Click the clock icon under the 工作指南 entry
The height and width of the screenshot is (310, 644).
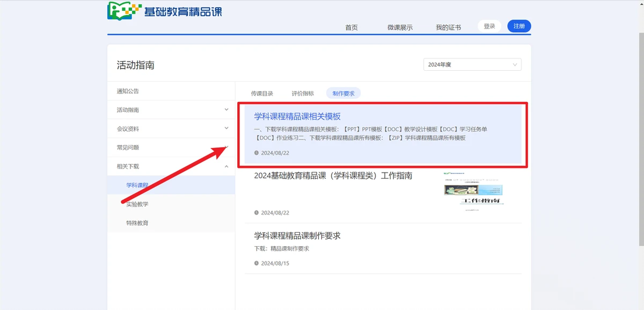tap(257, 213)
